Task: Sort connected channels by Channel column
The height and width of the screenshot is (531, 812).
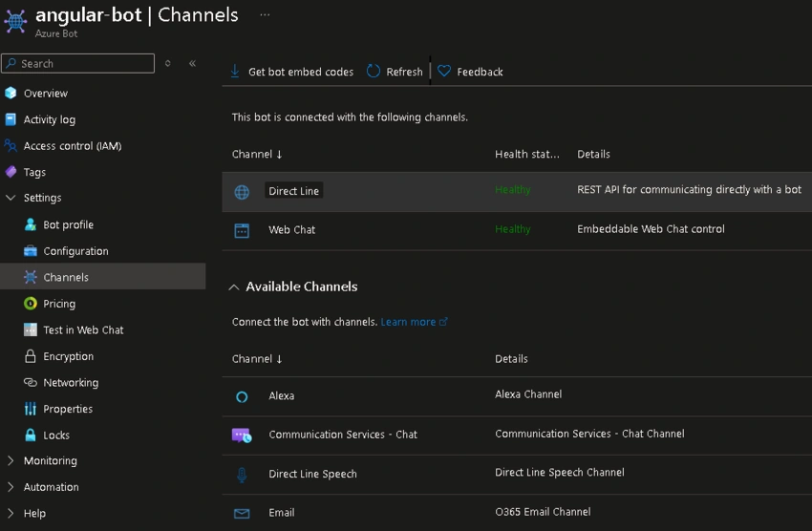Action: tap(257, 154)
